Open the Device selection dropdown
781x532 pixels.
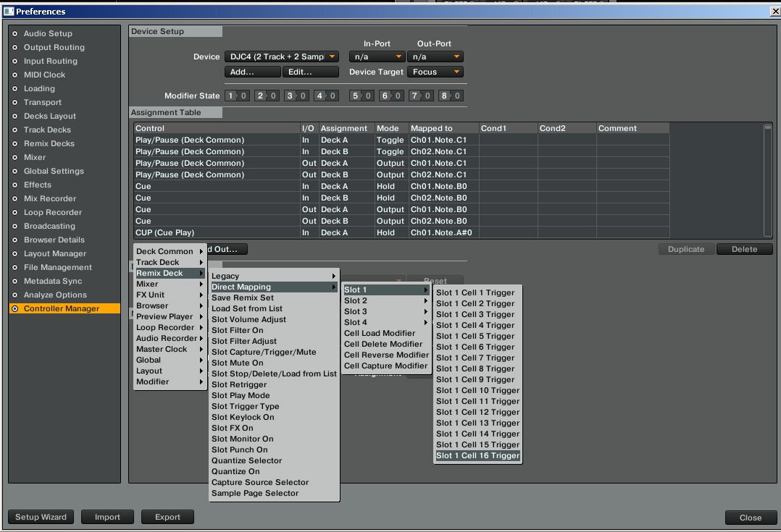click(281, 56)
